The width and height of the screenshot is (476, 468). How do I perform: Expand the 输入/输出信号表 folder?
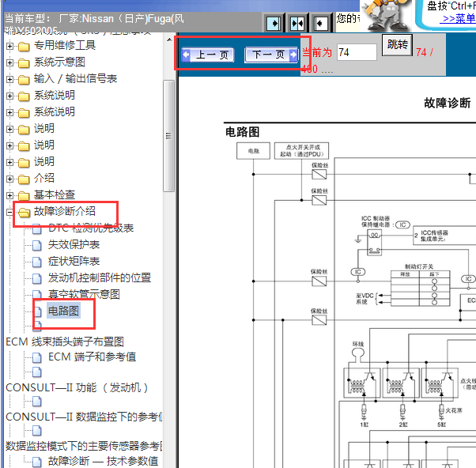coord(9,80)
